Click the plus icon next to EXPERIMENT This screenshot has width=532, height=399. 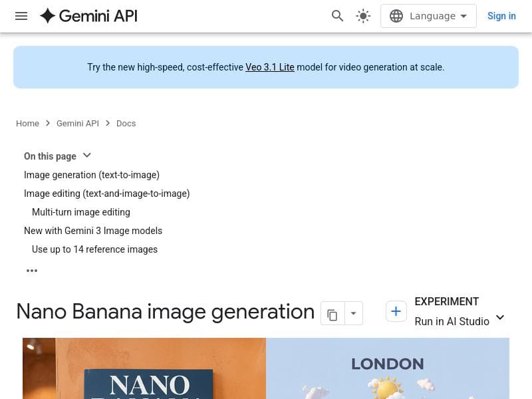[x=396, y=311]
